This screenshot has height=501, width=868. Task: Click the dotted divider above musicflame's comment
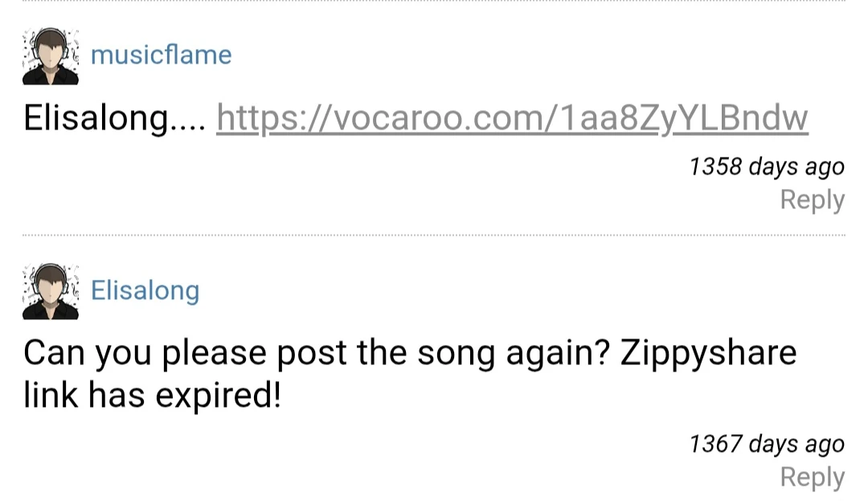(x=434, y=2)
